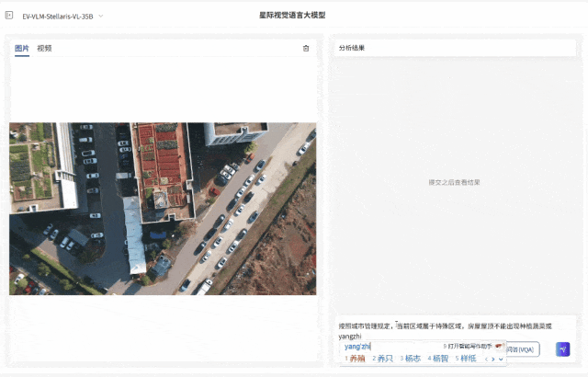Switch to the 图片 tab
This screenshot has width=588, height=377.
22,48
